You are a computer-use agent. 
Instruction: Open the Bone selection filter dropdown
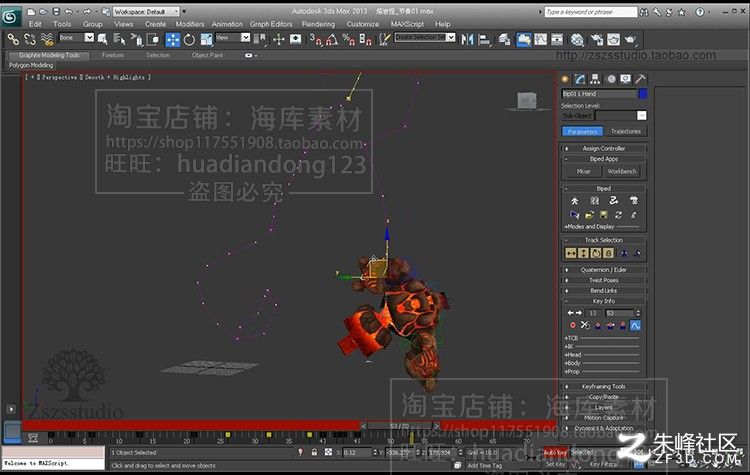(x=76, y=37)
